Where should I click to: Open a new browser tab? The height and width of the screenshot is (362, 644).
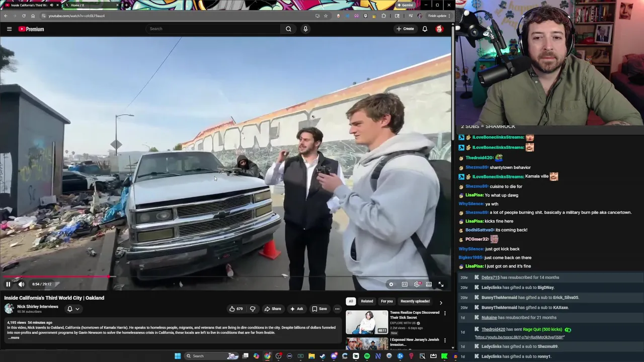pyautogui.click(x=126, y=5)
